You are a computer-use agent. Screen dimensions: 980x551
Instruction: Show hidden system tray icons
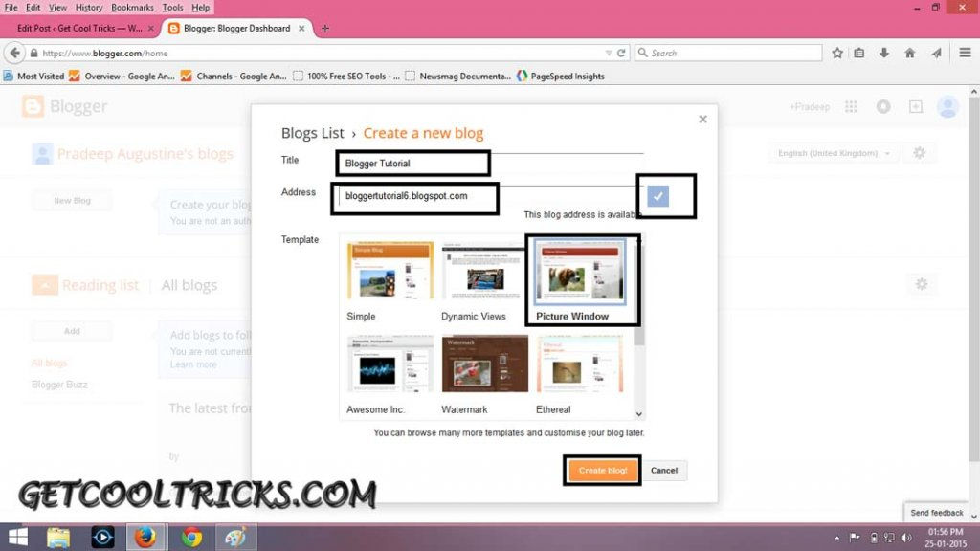(836, 538)
